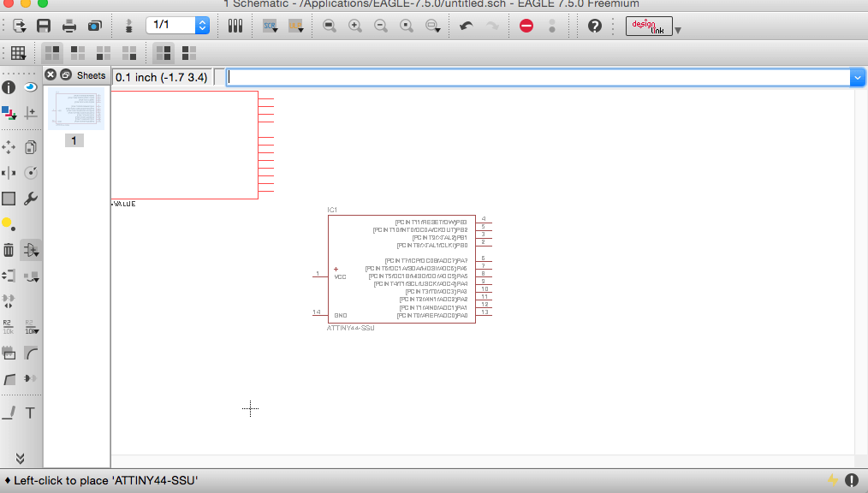Print the schematic using the printer icon
This screenshot has height=493, width=868.
69,26
